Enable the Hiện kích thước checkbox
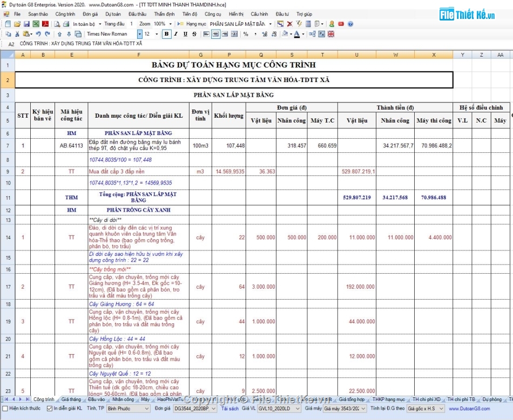 click(5, 409)
